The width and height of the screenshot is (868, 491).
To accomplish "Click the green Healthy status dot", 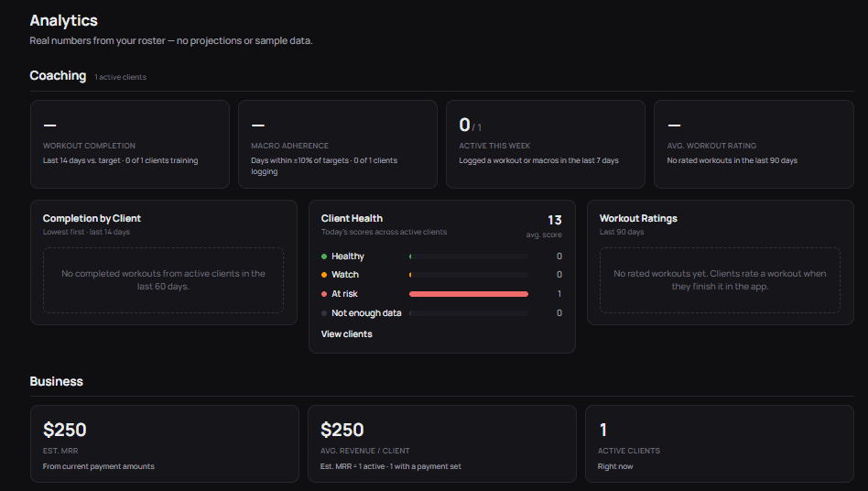I will click(x=324, y=256).
